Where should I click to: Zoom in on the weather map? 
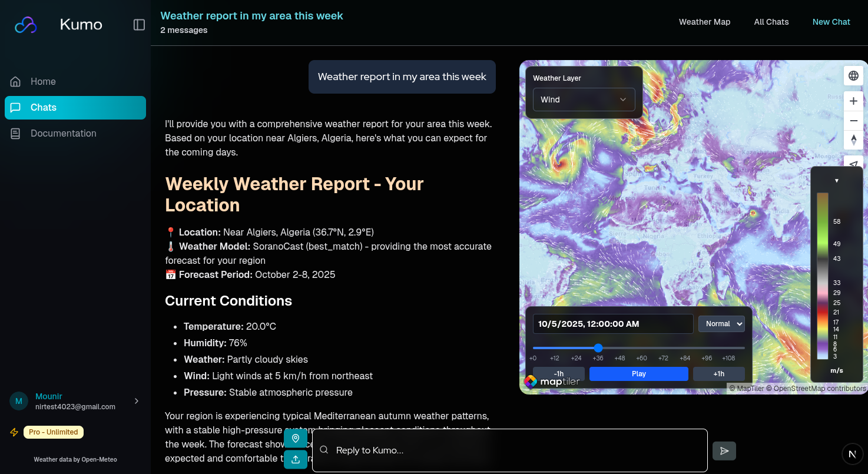click(x=853, y=101)
